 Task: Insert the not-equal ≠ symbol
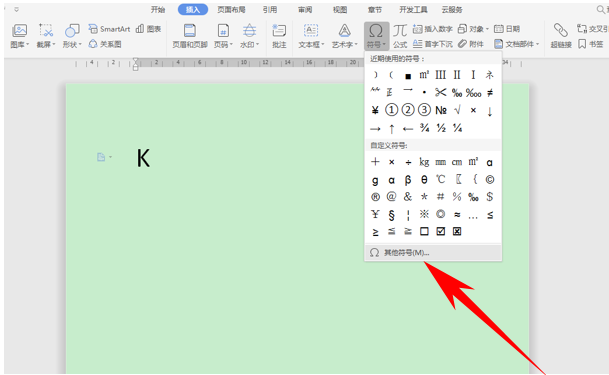490,93
